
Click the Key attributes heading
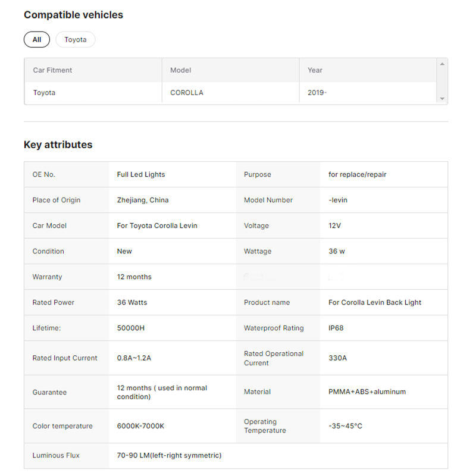tap(58, 145)
